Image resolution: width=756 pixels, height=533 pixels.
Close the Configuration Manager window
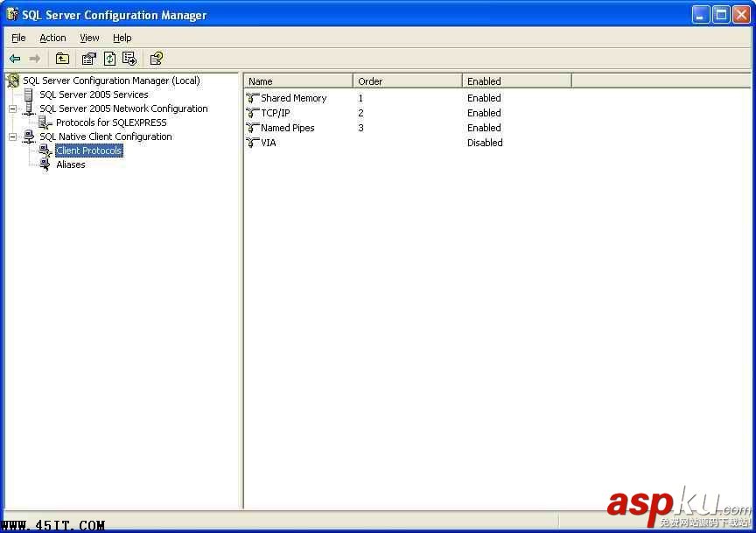click(x=741, y=15)
